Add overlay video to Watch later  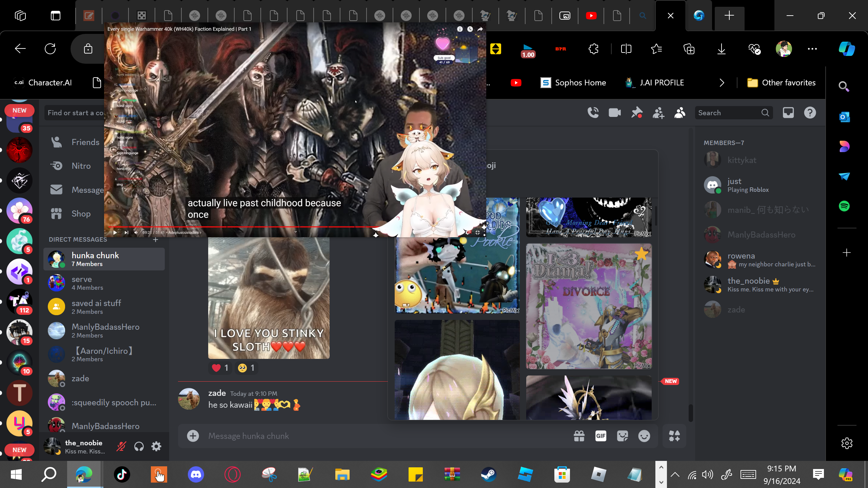point(470,29)
